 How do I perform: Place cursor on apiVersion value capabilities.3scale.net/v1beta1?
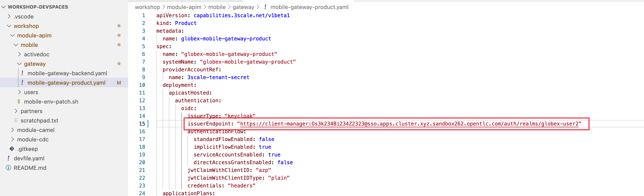[x=241, y=15]
